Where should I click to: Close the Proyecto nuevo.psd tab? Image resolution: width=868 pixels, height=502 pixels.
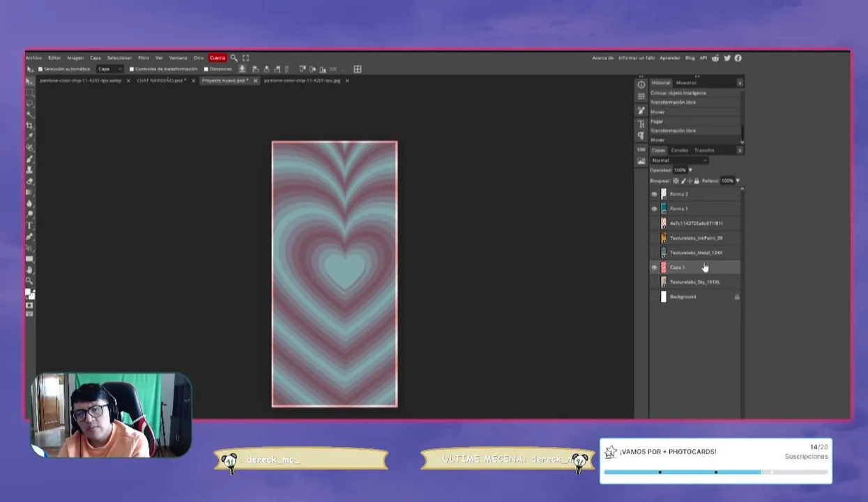tap(255, 81)
